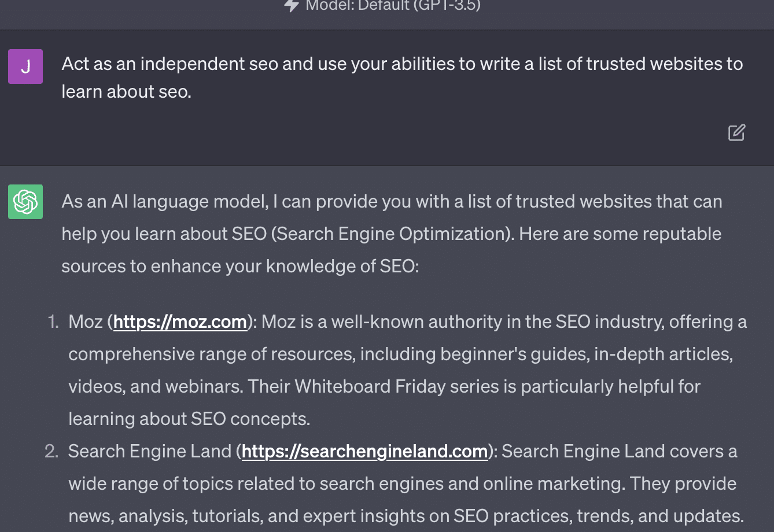Click the line starting 'news, analysis, tutorials'

click(x=406, y=516)
